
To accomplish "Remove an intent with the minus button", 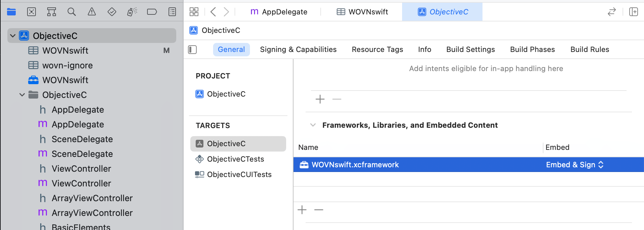I will (337, 99).
